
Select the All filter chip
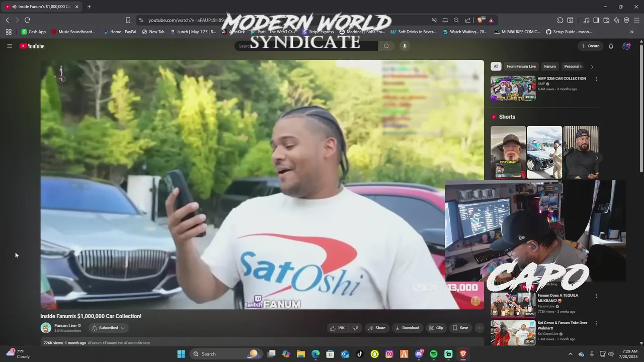(496, 66)
